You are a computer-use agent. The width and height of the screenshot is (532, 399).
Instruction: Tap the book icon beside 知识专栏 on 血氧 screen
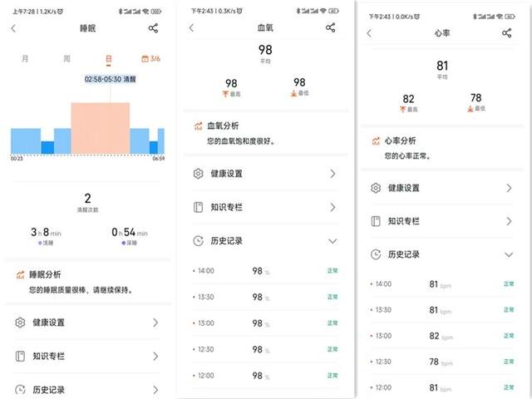[x=198, y=207]
